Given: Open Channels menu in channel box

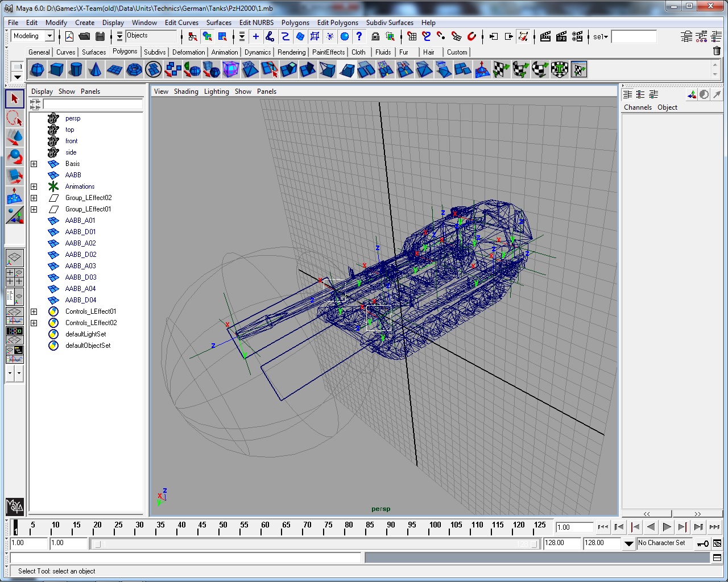Looking at the screenshot, I should [638, 107].
